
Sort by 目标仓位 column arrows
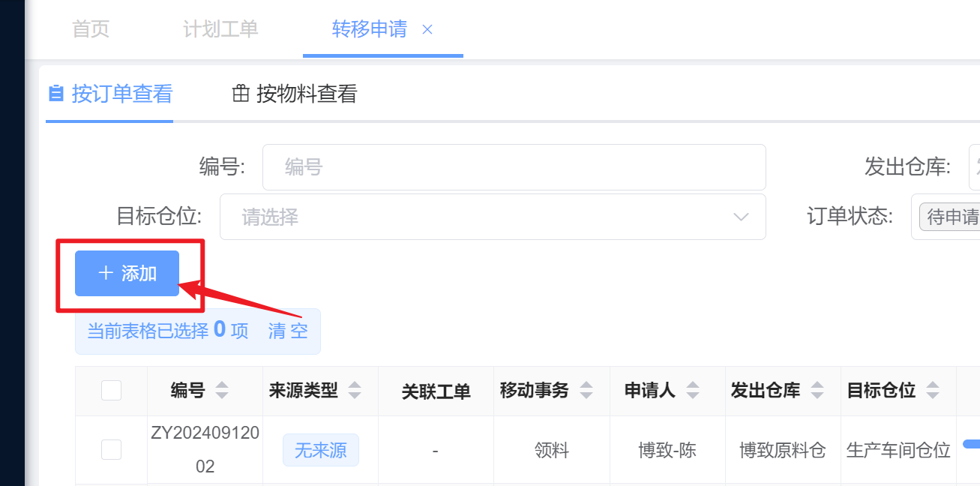pos(933,391)
